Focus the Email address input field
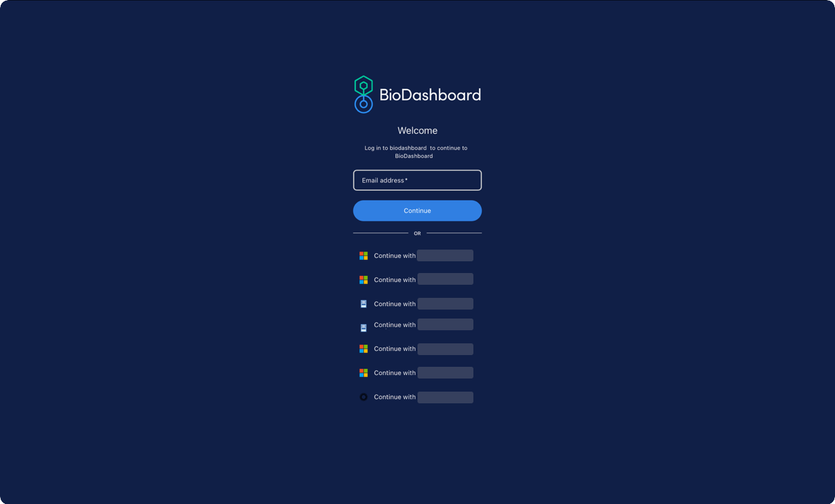 (x=417, y=181)
